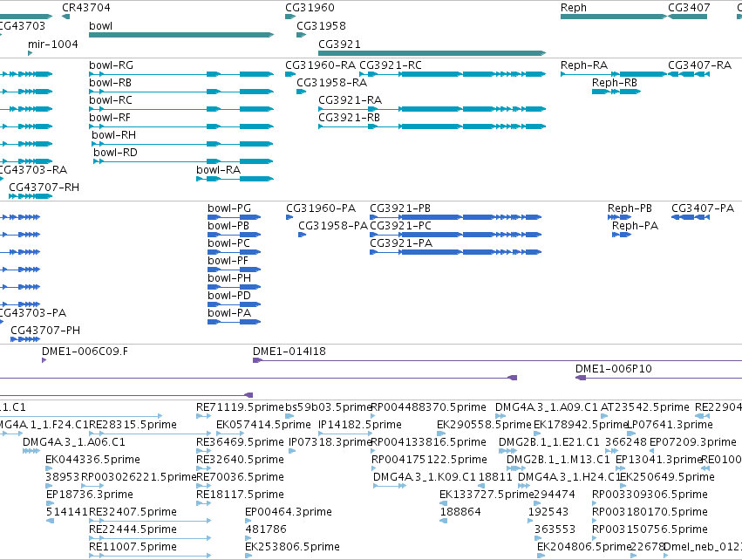The height and width of the screenshot is (560, 742).
Task: Click EST EK133727.5prime
Action: [x=444, y=503]
